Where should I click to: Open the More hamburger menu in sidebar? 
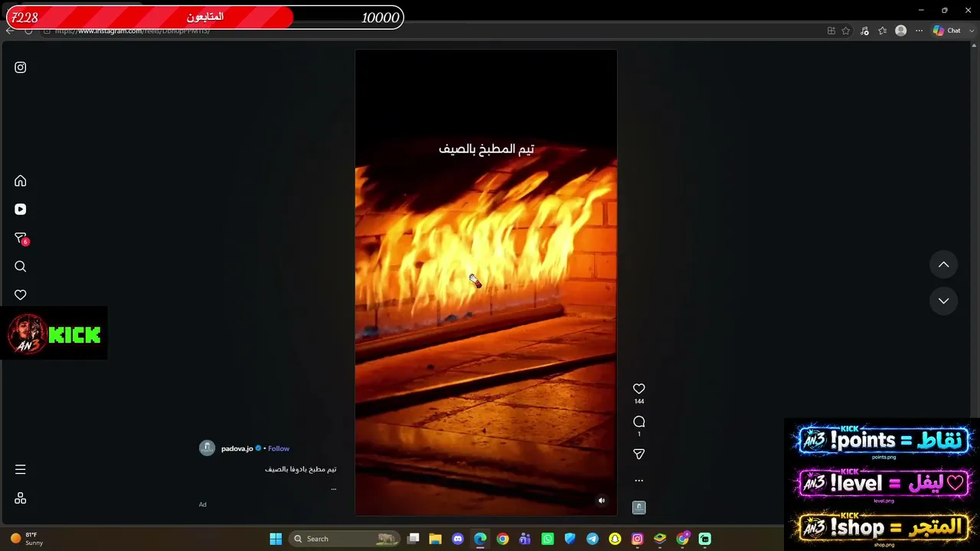[21, 469]
